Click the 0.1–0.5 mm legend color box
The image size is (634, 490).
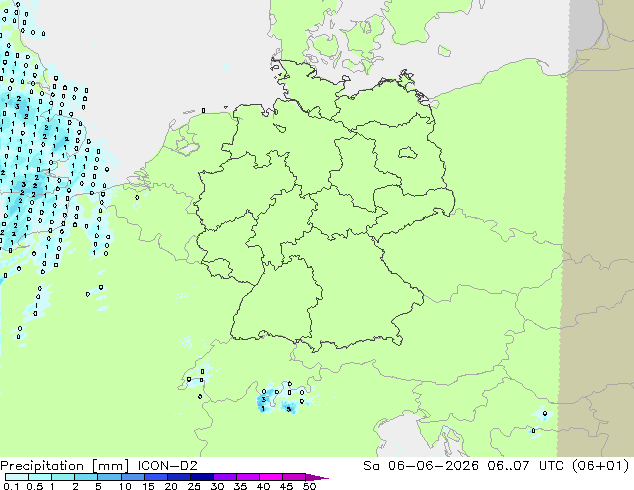point(17,477)
